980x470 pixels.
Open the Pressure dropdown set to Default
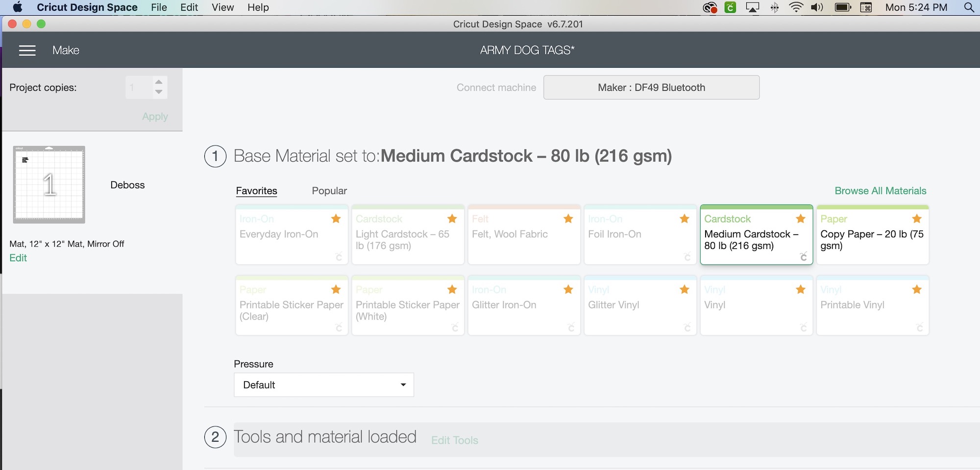point(324,385)
